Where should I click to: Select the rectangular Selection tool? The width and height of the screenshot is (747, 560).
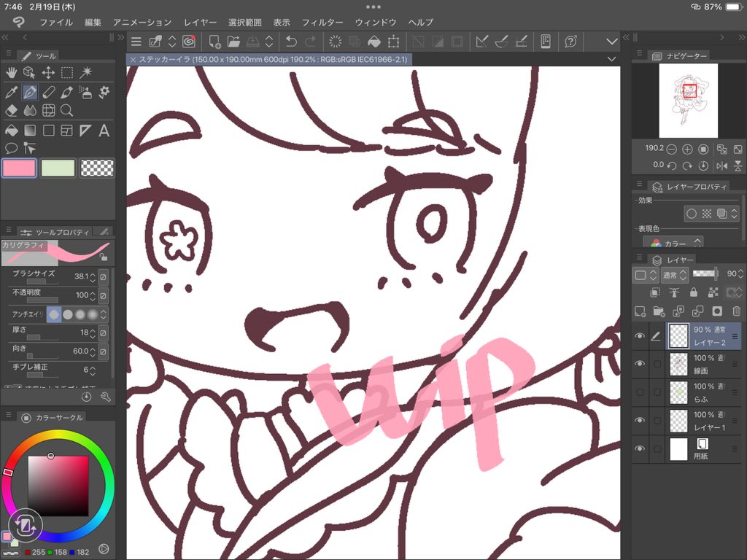pyautogui.click(x=67, y=72)
